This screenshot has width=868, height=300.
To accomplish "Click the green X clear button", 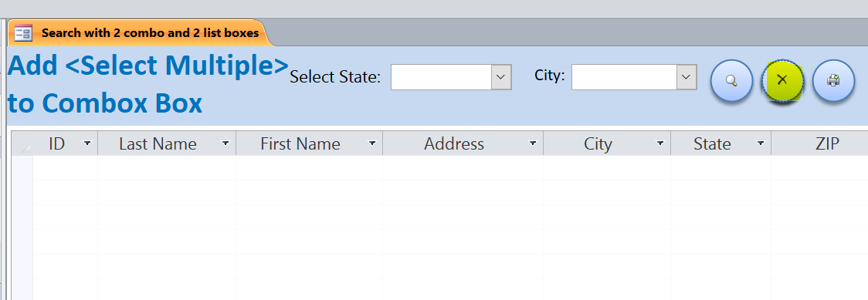I will (782, 81).
